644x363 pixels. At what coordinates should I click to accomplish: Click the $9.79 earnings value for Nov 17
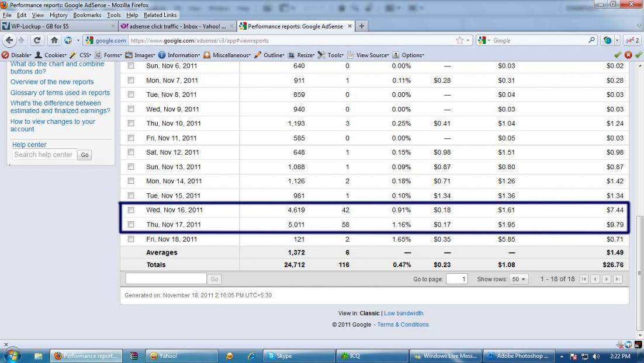615,224
